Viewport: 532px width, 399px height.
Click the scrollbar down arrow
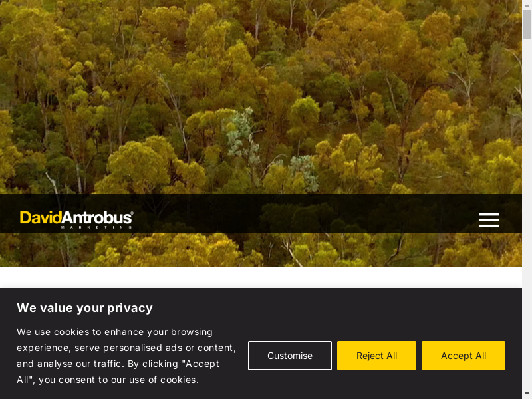click(527, 394)
